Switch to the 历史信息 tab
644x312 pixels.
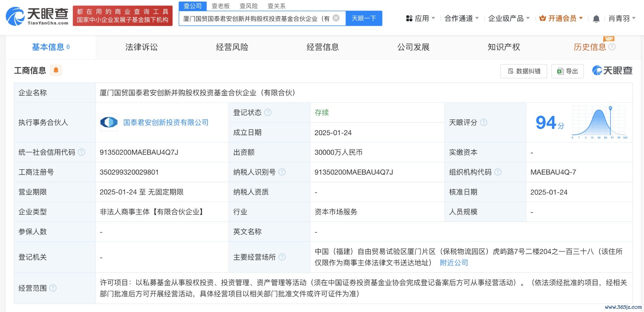click(x=590, y=47)
